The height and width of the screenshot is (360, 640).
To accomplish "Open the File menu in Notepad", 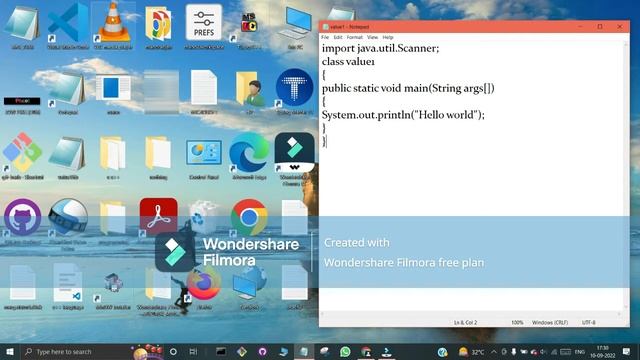I will 325,37.
